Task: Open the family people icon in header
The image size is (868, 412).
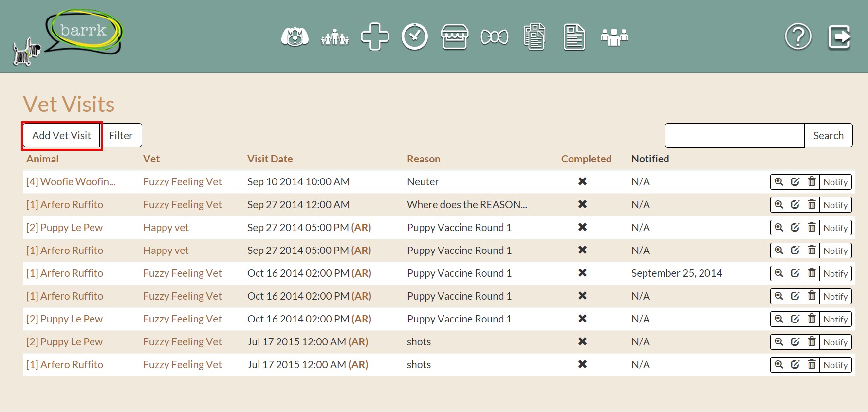Action: [335, 36]
